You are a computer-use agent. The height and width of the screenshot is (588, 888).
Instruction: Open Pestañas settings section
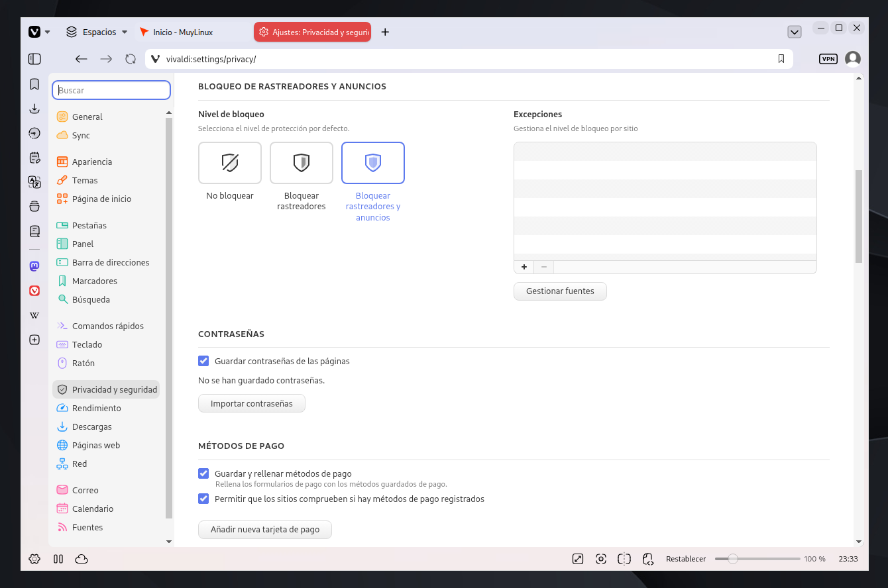(x=106, y=225)
